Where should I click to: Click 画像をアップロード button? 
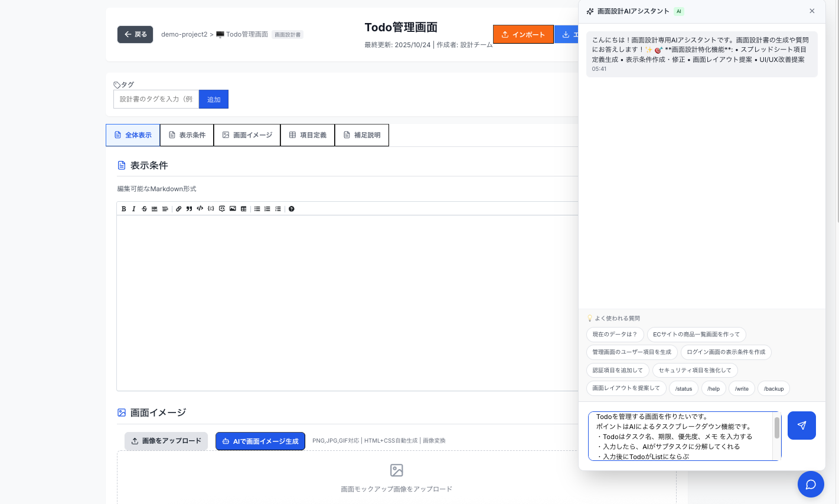tap(166, 441)
